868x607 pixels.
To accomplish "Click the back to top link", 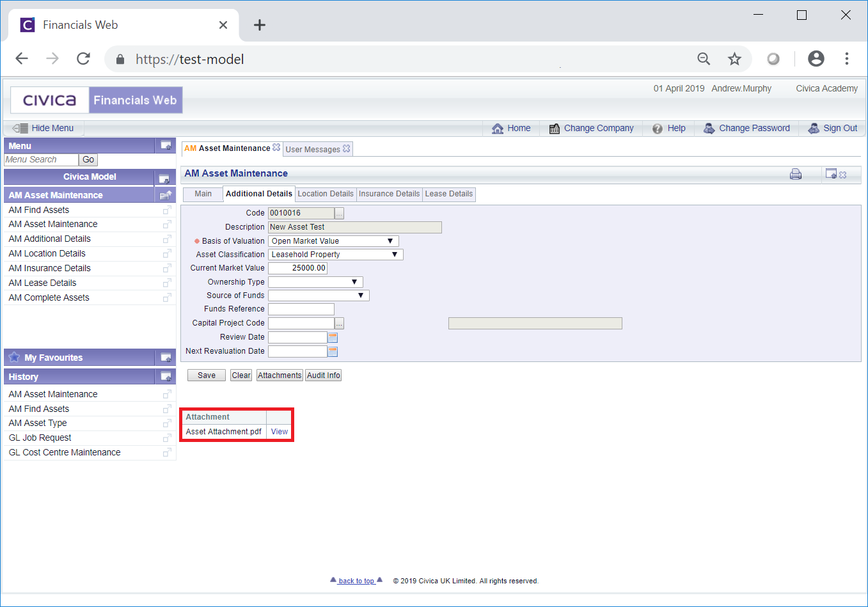I will pos(356,581).
